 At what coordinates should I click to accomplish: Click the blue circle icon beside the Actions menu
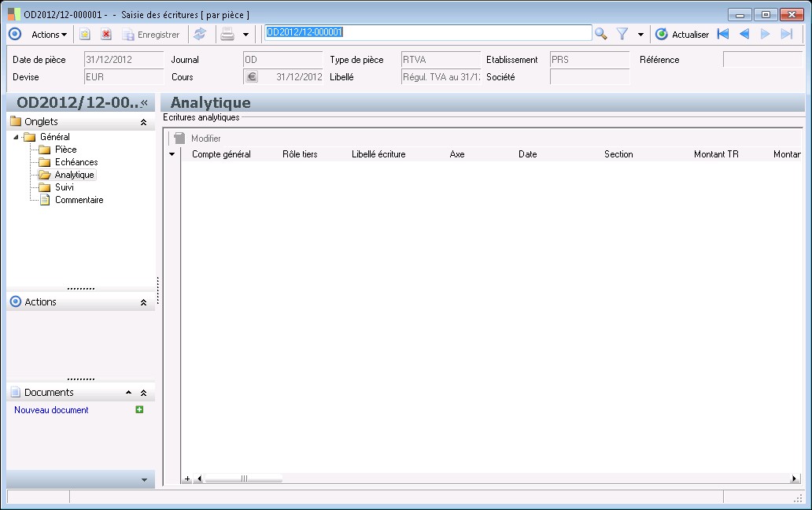tap(15, 34)
